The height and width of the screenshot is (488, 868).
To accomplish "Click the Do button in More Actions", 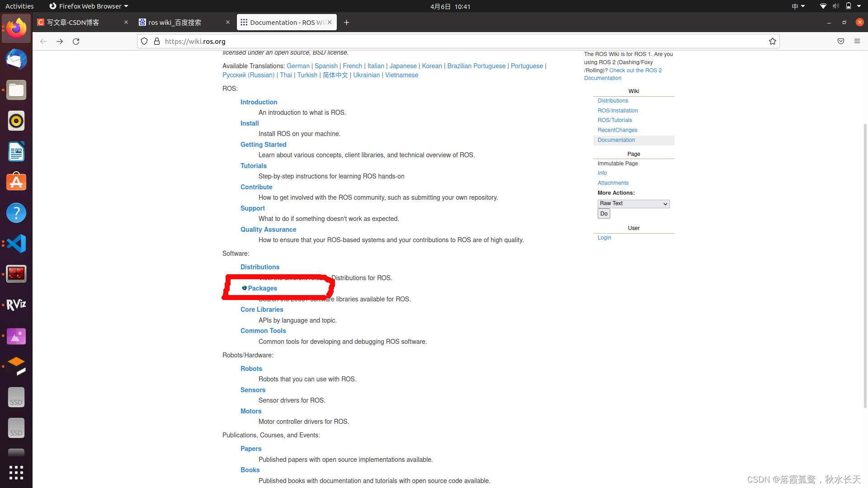I will click(604, 213).
